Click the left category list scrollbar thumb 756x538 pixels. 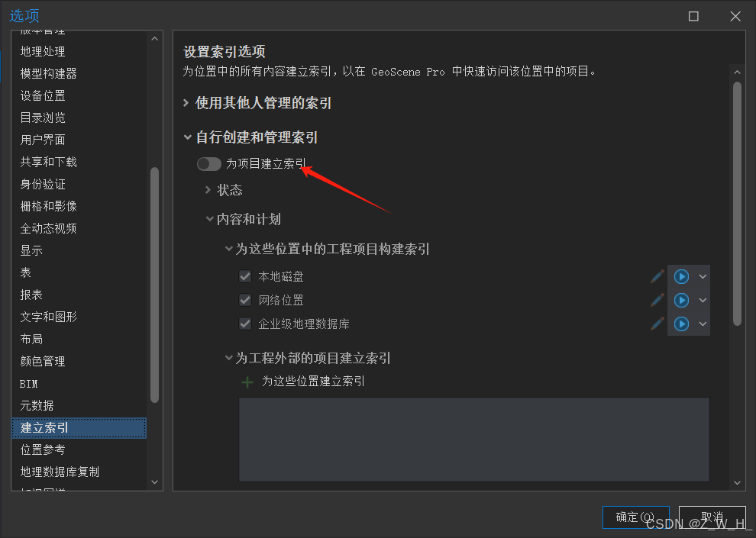(154, 284)
